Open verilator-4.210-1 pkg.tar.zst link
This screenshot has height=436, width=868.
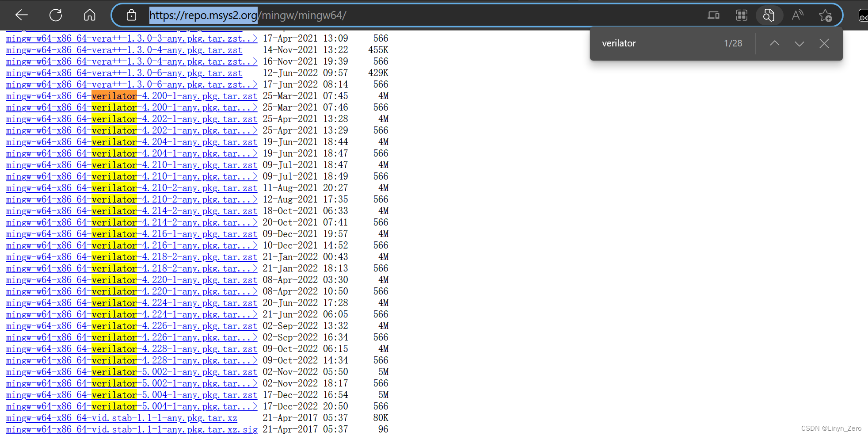point(132,165)
